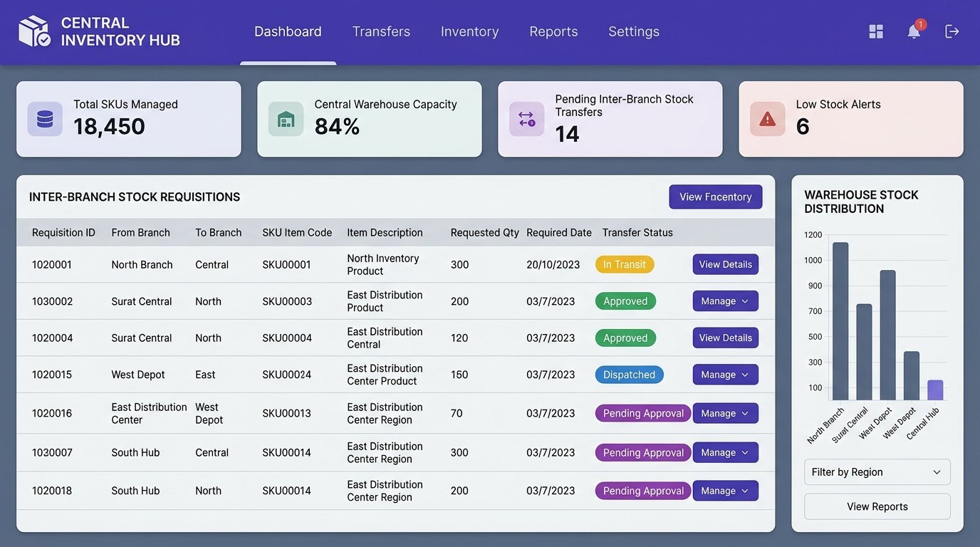Screen dimensions: 980x547
Task: Click the 20/10/2023 required date cell
Action: [x=553, y=265]
